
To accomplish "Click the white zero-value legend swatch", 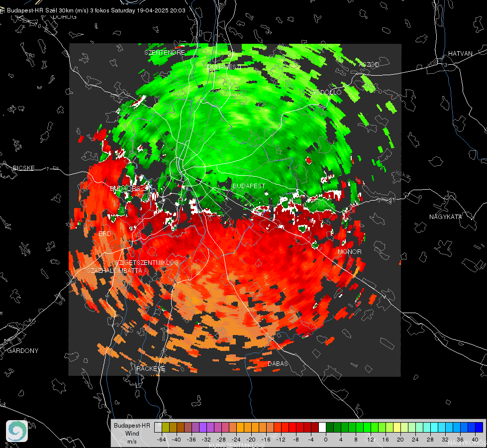I will (322, 427).
